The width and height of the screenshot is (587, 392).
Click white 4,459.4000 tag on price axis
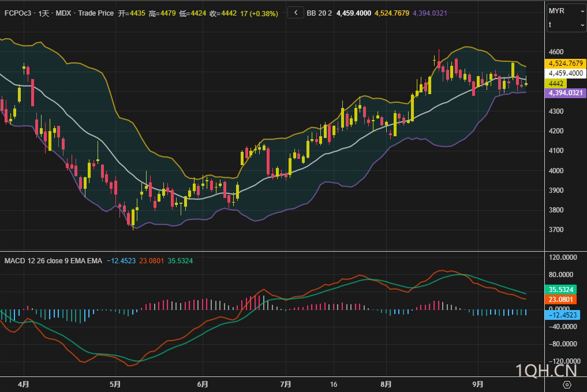[x=566, y=73]
